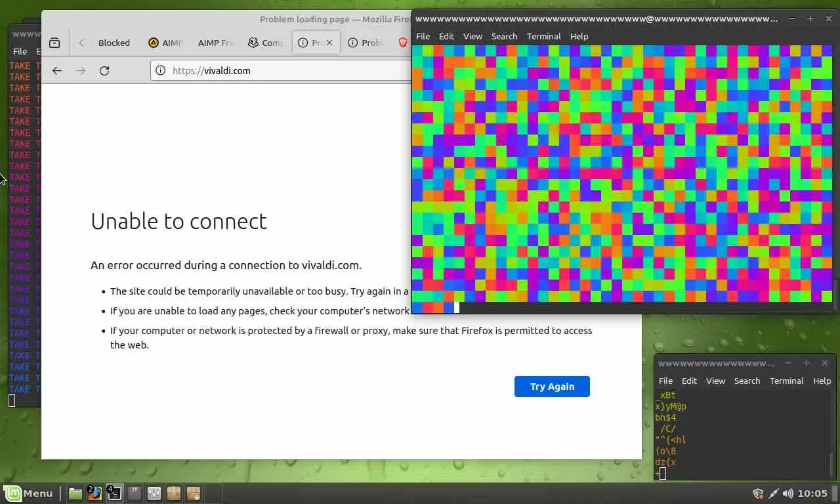Open File menu in the small bottom-right terminal
The image size is (840, 504).
coord(665,381)
